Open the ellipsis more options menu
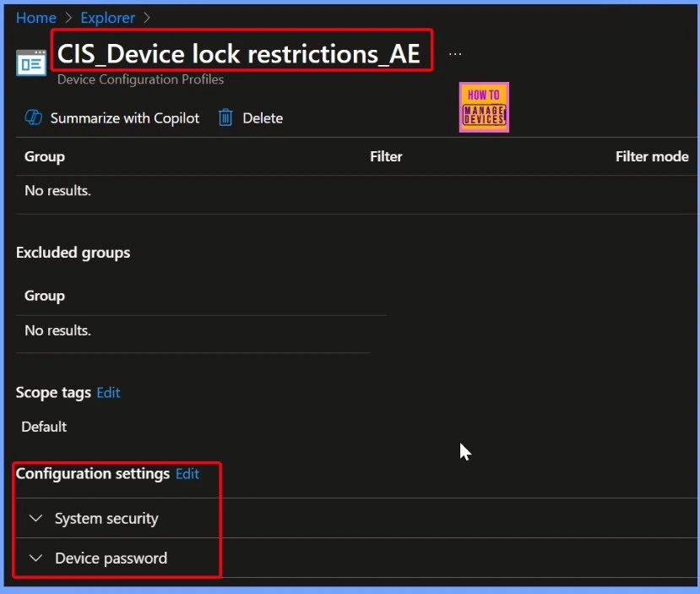This screenshot has width=700, height=594. point(455,54)
